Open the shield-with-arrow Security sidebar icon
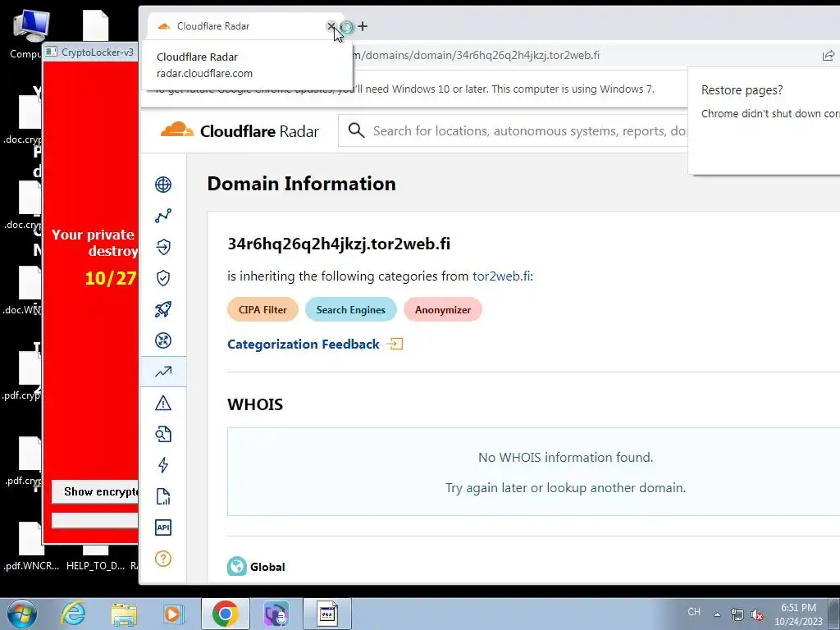Screen dimensions: 840x630 pos(163,246)
